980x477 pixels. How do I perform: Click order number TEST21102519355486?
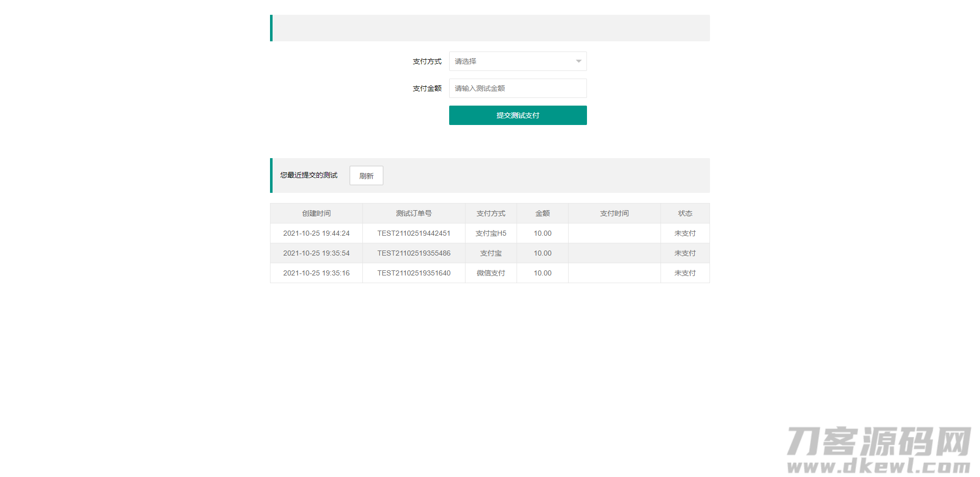(413, 253)
